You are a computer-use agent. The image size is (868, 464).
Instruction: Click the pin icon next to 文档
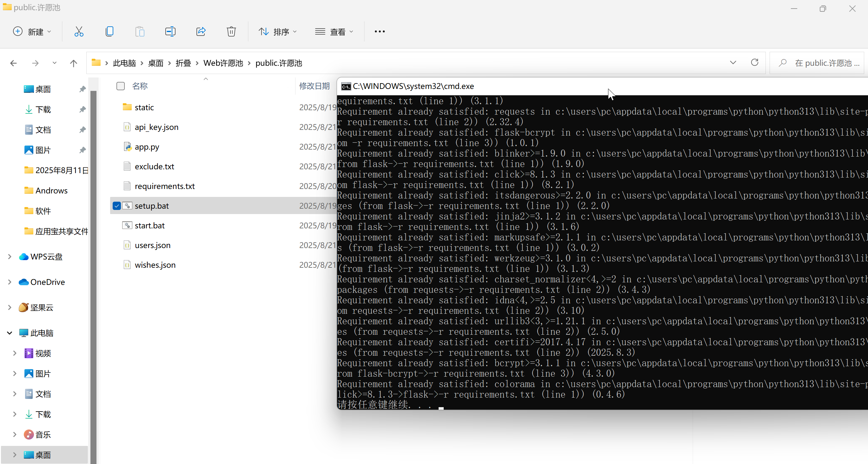(82, 130)
